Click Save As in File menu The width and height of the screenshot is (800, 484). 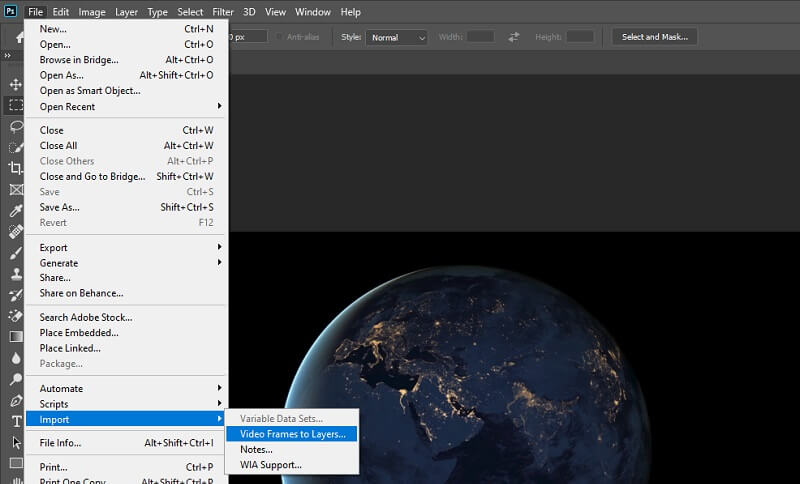tap(60, 207)
